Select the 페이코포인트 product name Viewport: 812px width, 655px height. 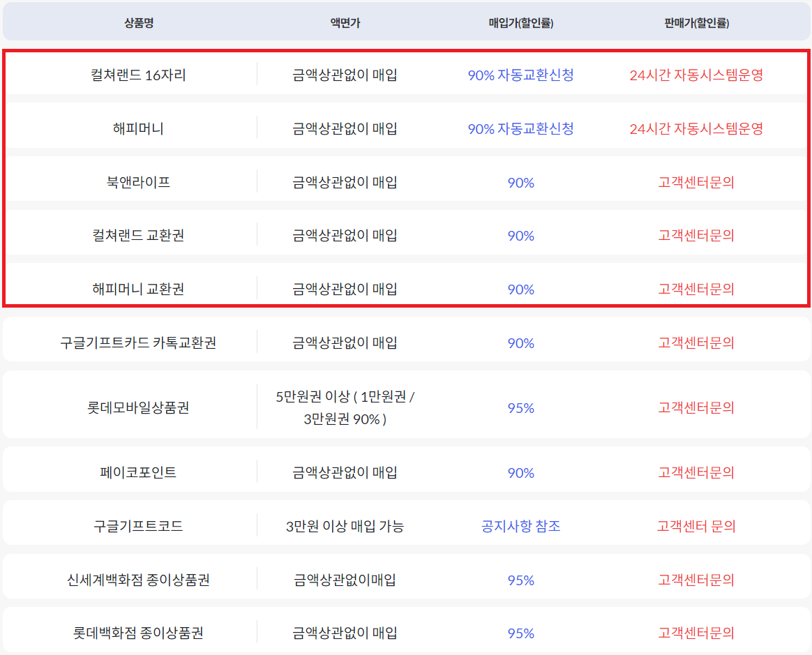[138, 472]
